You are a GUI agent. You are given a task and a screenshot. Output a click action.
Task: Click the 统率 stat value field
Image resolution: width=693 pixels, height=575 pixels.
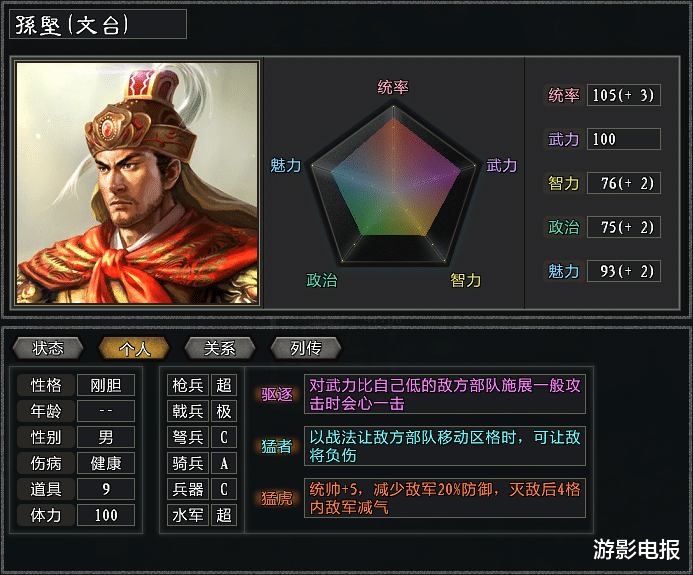(x=623, y=96)
